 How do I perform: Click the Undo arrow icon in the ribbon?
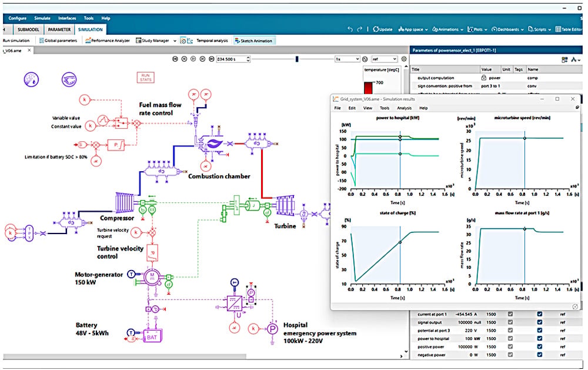[350, 29]
